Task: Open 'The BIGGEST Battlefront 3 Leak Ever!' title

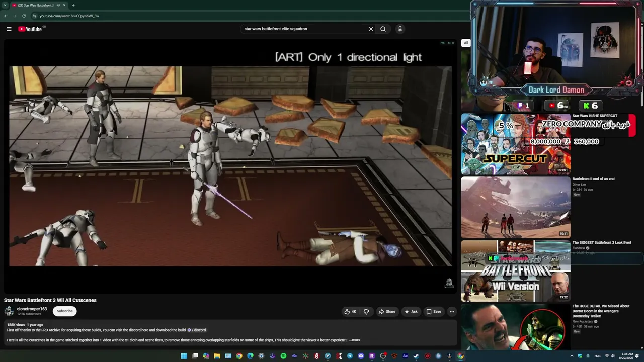Action: pyautogui.click(x=602, y=243)
